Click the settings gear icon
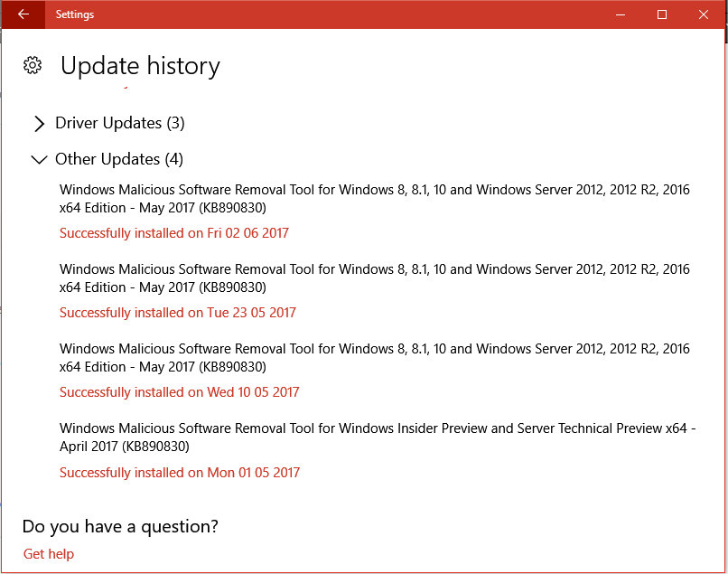Screen dimensions: 728x574 [33, 65]
